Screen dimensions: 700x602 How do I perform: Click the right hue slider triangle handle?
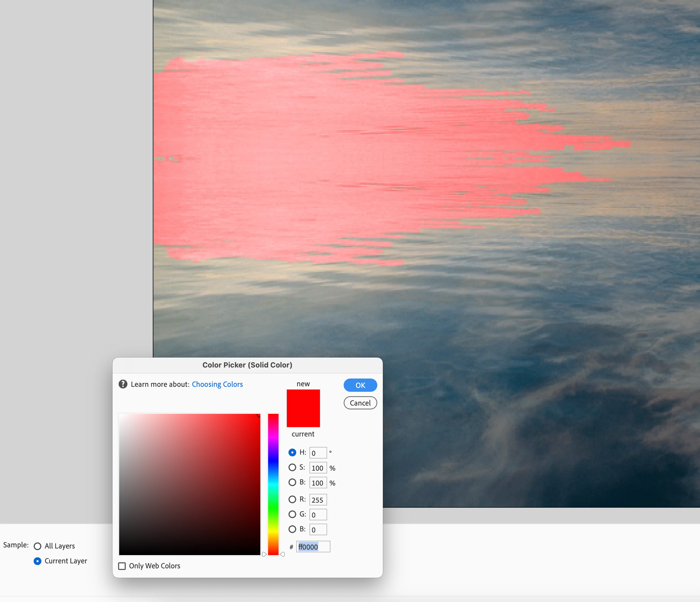pos(282,554)
